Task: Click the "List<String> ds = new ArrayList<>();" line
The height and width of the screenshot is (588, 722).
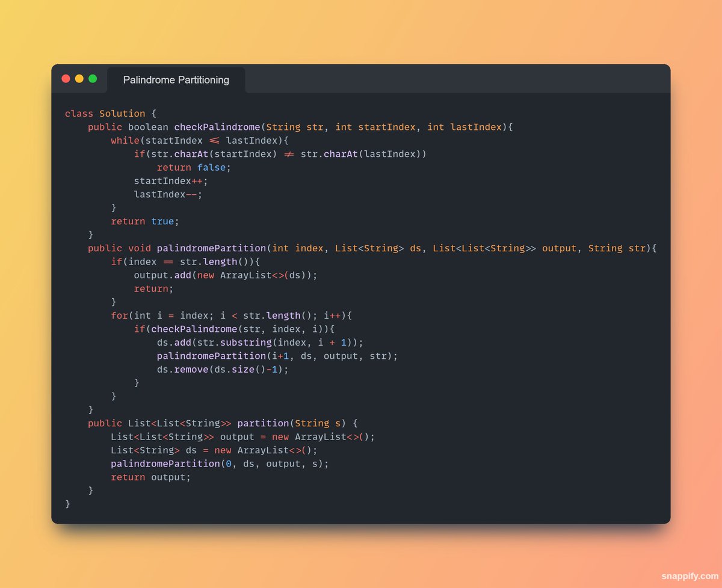Action: (x=214, y=450)
